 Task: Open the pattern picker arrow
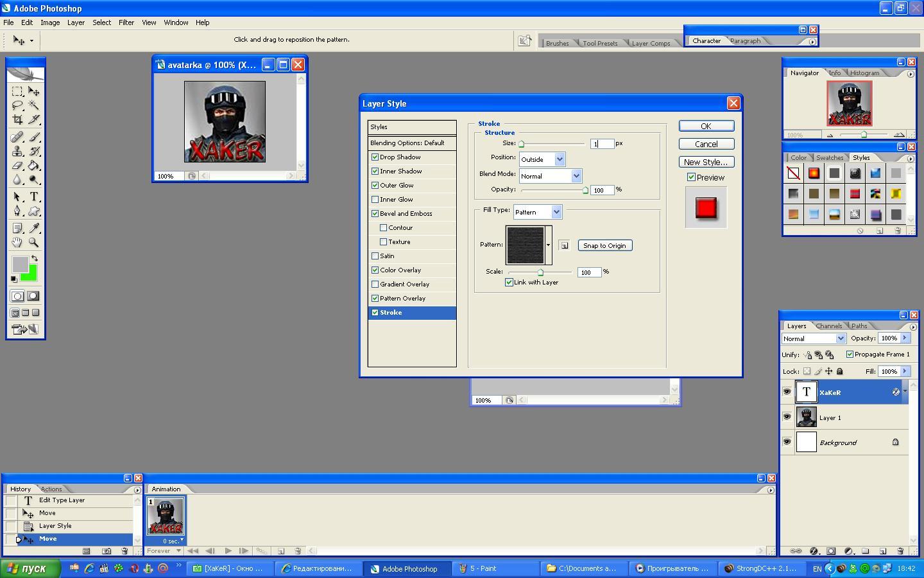tap(548, 245)
